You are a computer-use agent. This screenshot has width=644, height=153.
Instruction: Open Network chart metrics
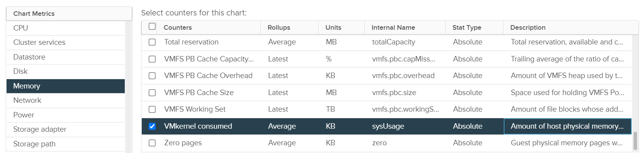(65, 100)
